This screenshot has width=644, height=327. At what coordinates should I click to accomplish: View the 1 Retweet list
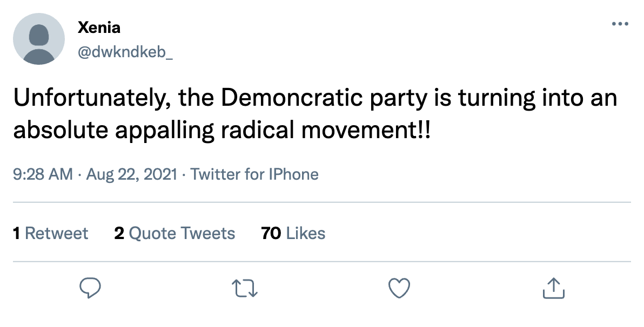[x=50, y=233]
